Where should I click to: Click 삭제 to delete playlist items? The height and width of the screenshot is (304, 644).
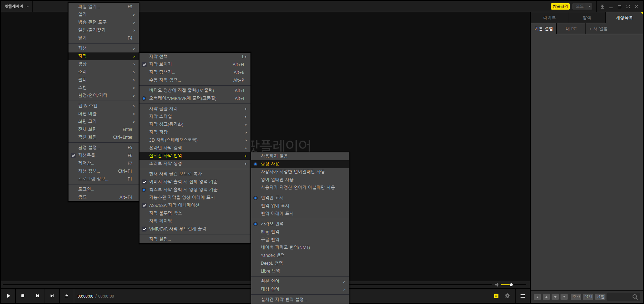point(588,297)
